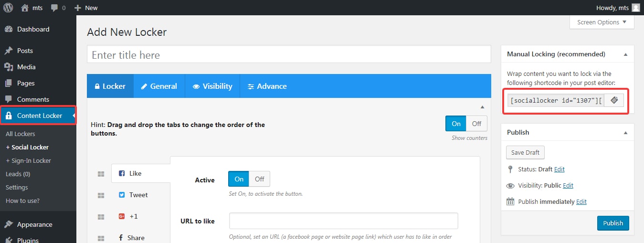644x243 pixels.
Task: Switch to the Visibility tab
Action: click(x=212, y=86)
